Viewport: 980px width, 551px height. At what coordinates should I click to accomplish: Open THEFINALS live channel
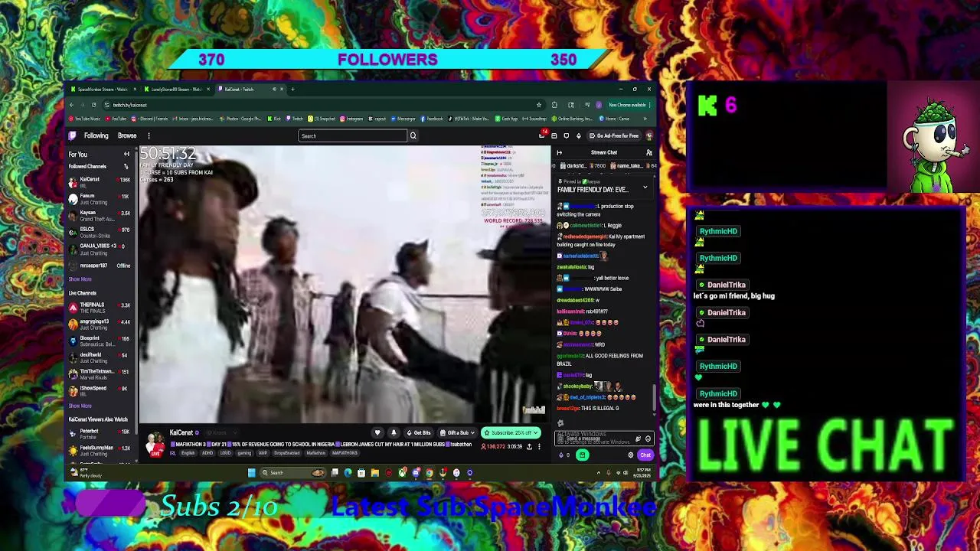point(100,307)
